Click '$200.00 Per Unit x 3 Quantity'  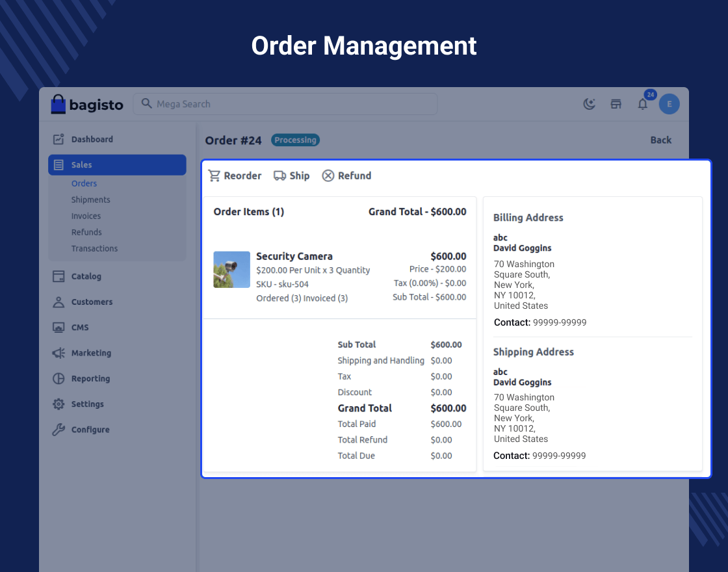click(x=313, y=270)
